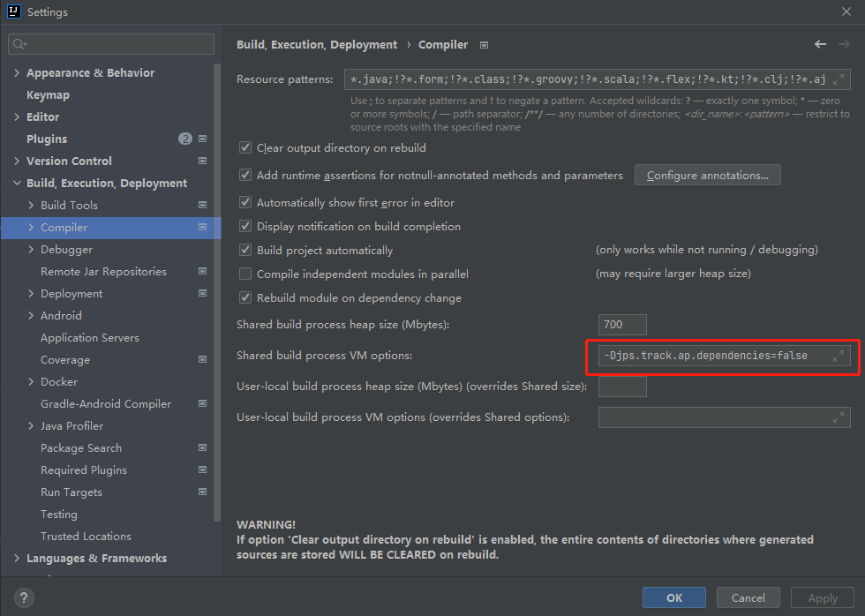Expand the Shared build VM options field

coord(839,356)
